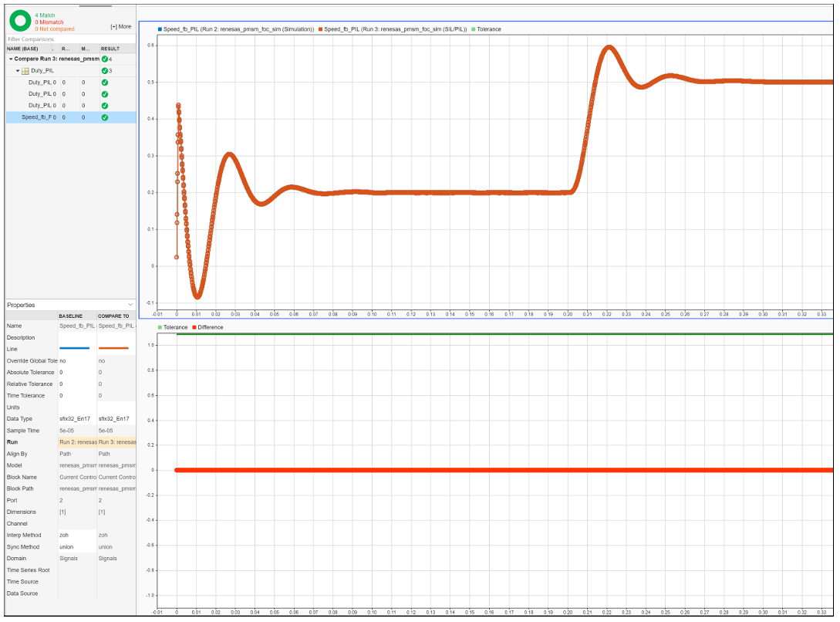This screenshot has height=622, width=840.
Task: Click the Duty_PIL bus icon in the tree
Action: click(x=26, y=69)
